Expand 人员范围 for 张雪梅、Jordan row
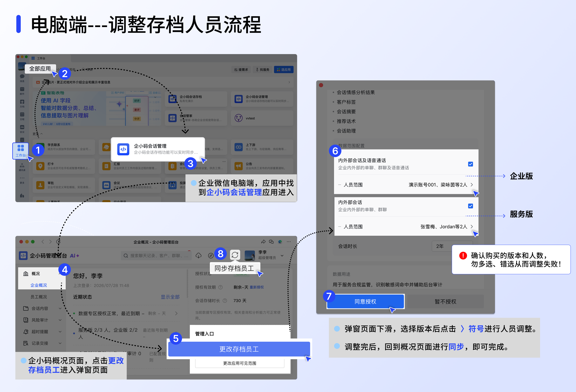This screenshot has width=576, height=392. tap(472, 227)
